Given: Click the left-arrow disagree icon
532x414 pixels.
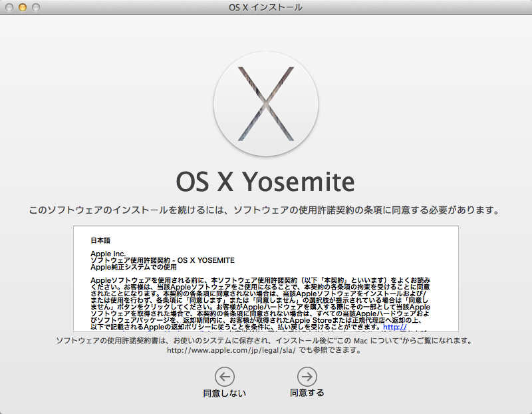Looking at the screenshot, I should [x=225, y=377].
